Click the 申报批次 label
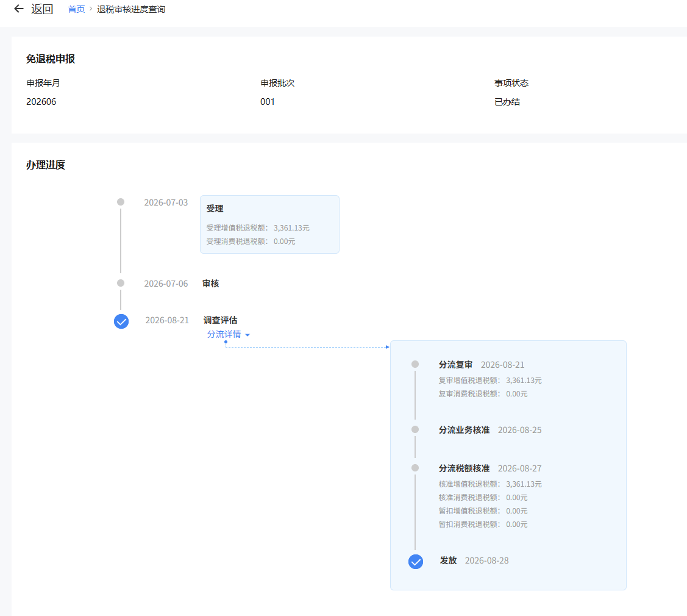687x616 pixels. click(x=277, y=84)
